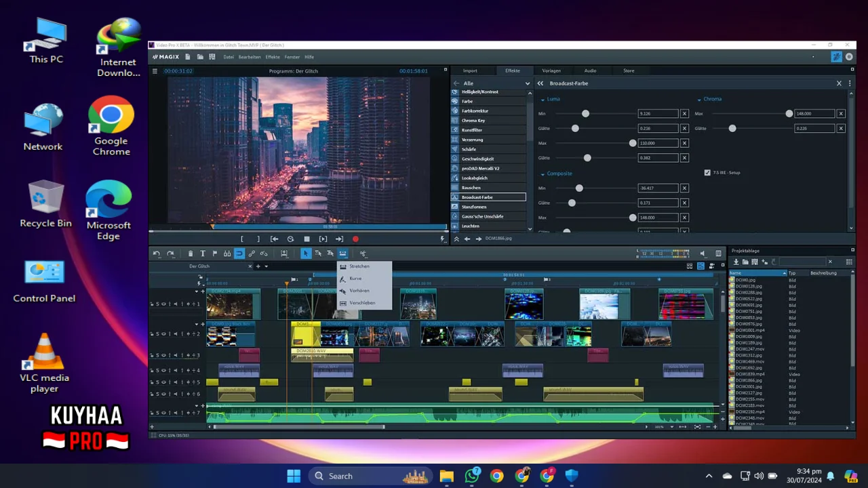Switch Projektablage to grid view icon

(x=849, y=262)
